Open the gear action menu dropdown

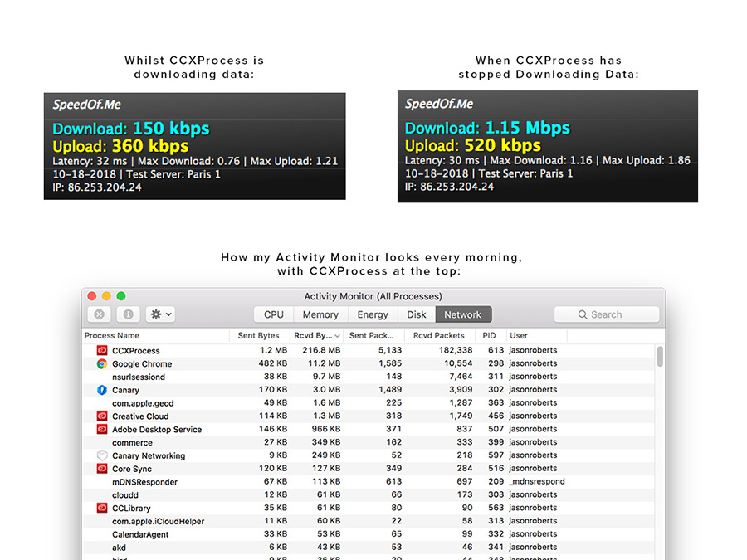(160, 314)
